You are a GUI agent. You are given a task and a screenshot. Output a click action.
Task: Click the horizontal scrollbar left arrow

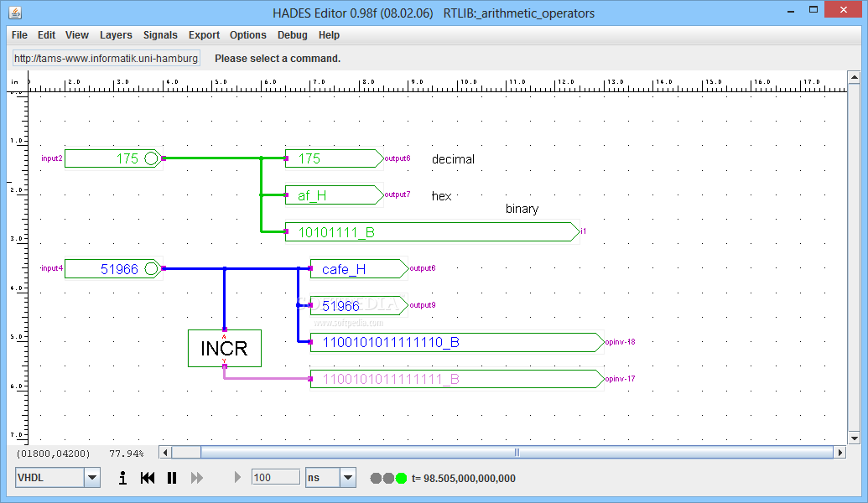pos(165,453)
